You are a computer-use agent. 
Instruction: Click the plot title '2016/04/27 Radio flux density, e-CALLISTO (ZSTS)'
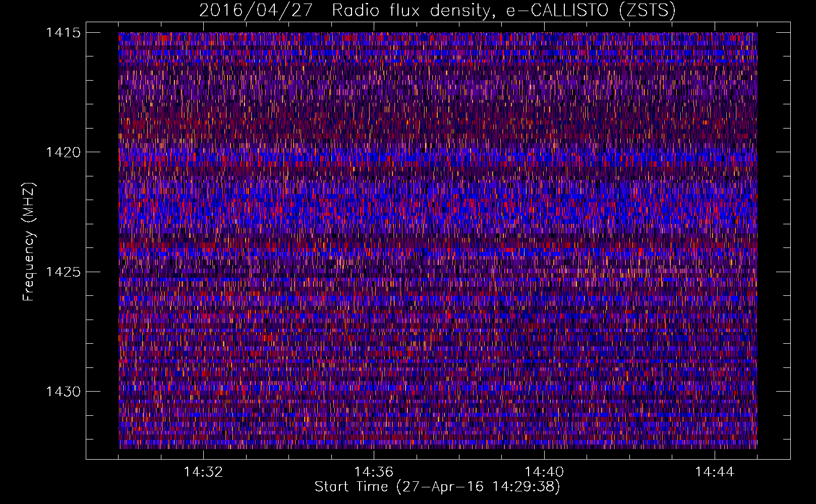[x=437, y=11]
